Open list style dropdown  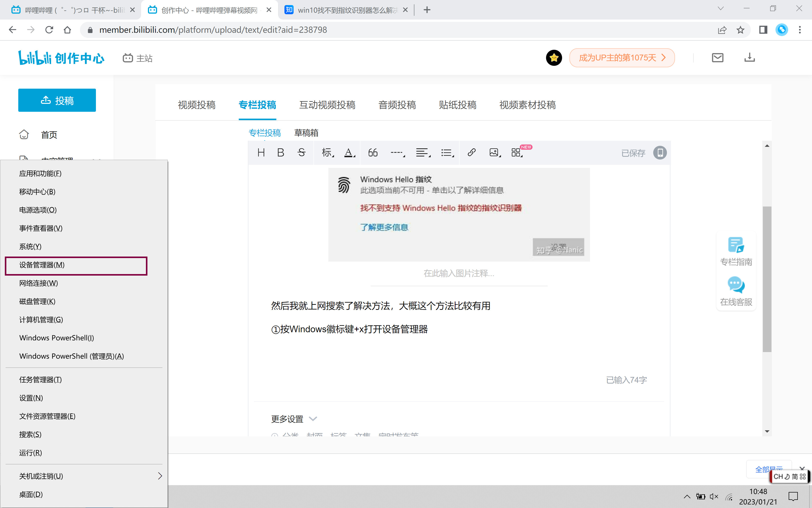click(x=448, y=153)
